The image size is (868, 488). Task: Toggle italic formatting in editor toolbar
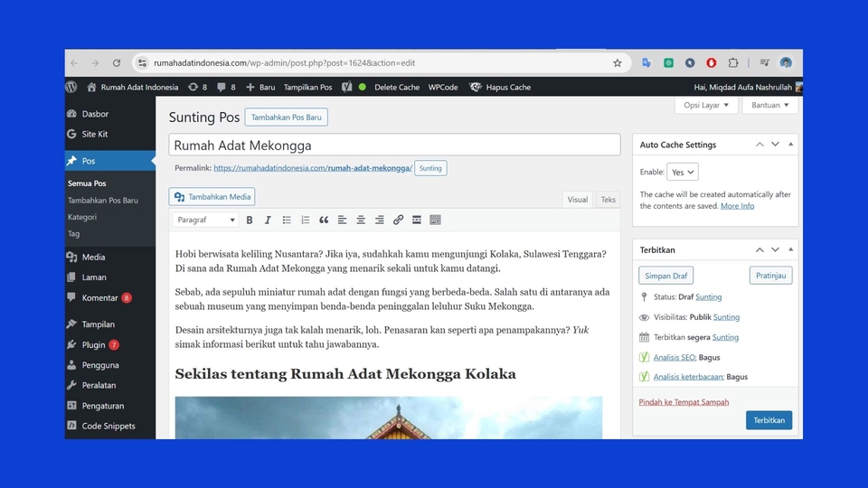(268, 220)
